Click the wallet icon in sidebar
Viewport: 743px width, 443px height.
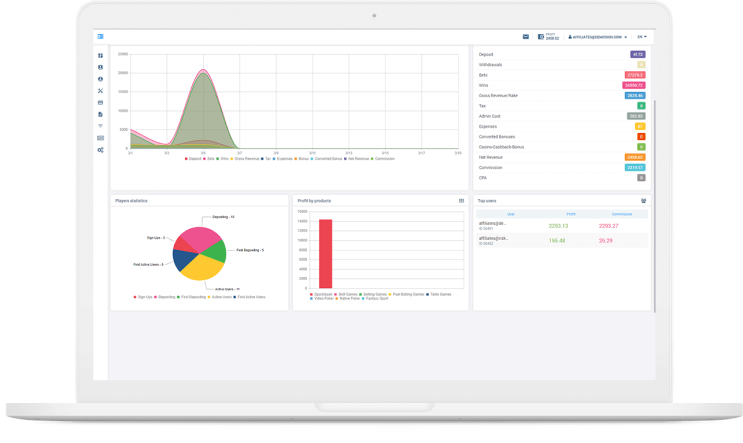100,102
